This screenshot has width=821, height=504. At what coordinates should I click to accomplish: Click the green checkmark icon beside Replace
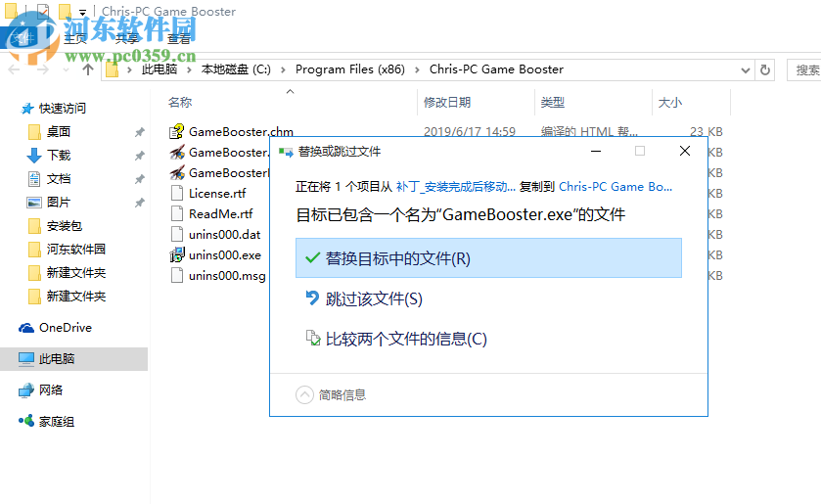[x=312, y=257]
